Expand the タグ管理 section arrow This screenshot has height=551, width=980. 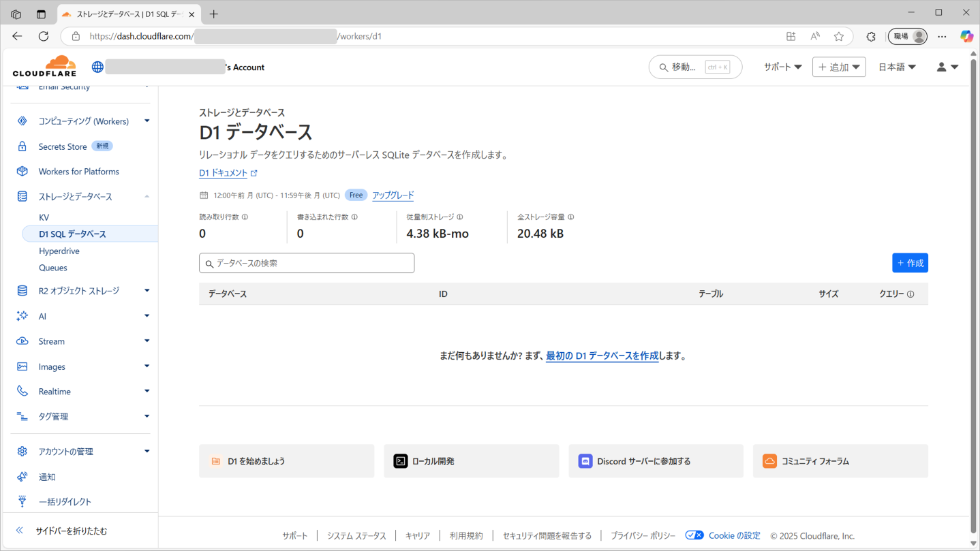pos(147,416)
